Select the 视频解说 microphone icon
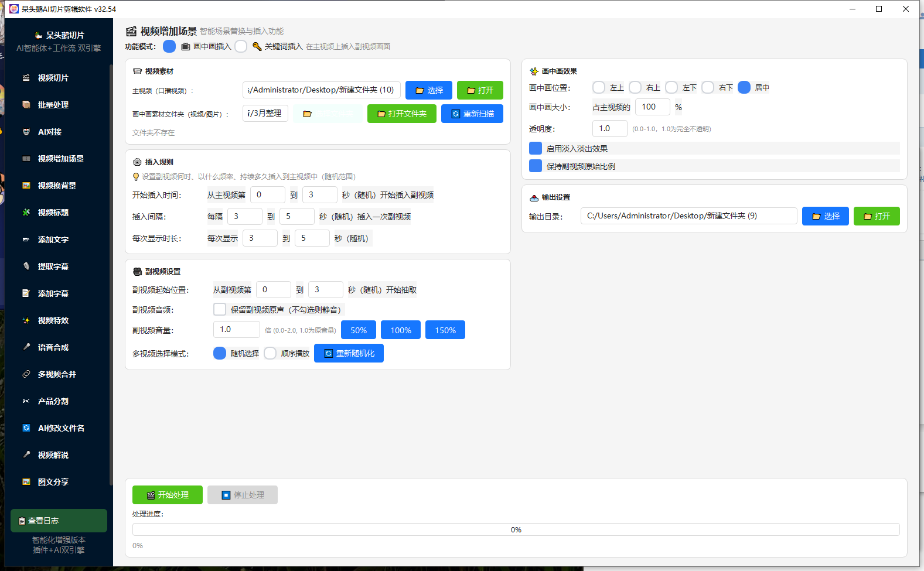The image size is (924, 571). [x=26, y=455]
